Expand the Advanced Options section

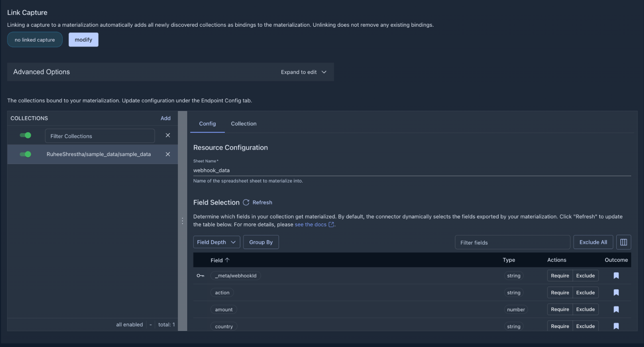[170, 72]
